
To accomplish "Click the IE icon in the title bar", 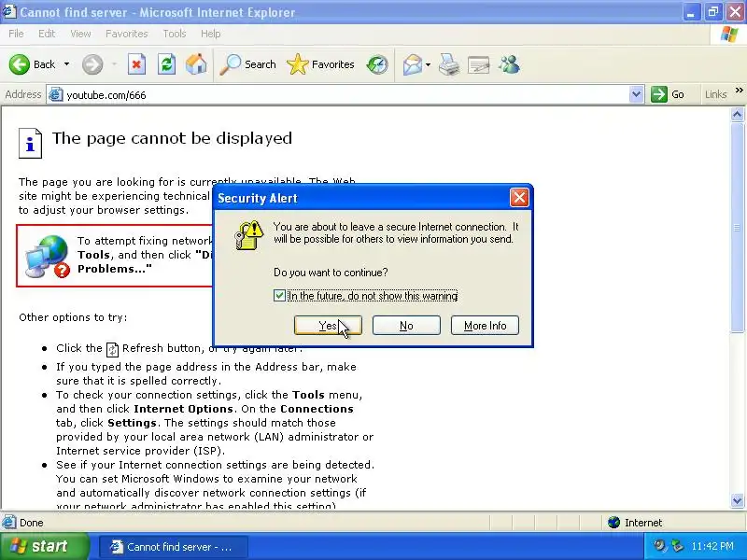I will click(8, 11).
